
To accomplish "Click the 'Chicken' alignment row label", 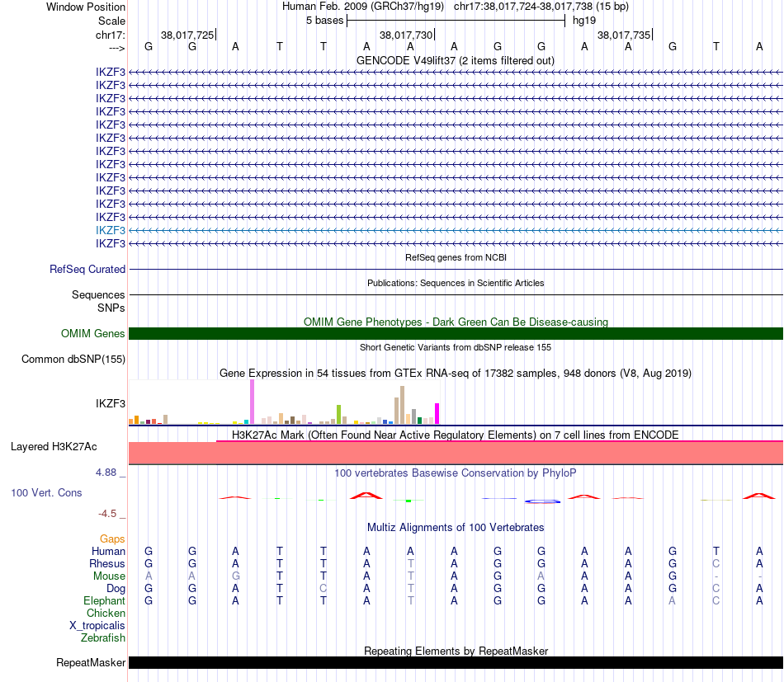I will [106, 613].
